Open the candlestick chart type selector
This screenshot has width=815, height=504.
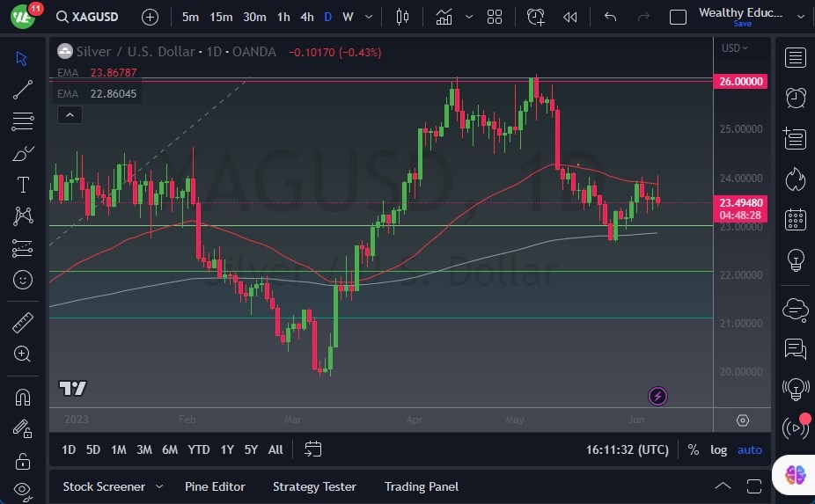(x=402, y=17)
